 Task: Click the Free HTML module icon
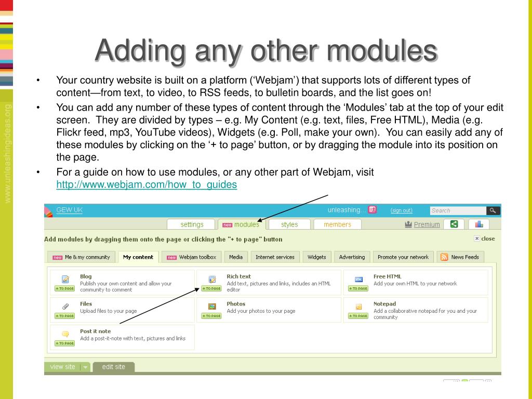click(358, 279)
